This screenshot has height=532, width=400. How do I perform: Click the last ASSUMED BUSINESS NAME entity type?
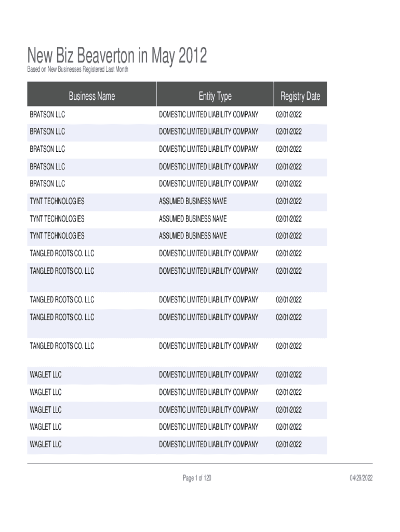click(193, 236)
